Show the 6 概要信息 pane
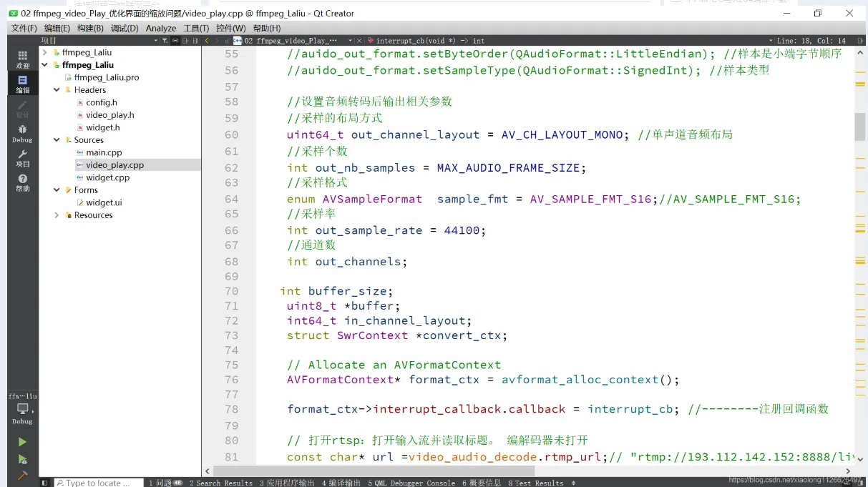Viewport: 868px width, 487px height. 482,483
